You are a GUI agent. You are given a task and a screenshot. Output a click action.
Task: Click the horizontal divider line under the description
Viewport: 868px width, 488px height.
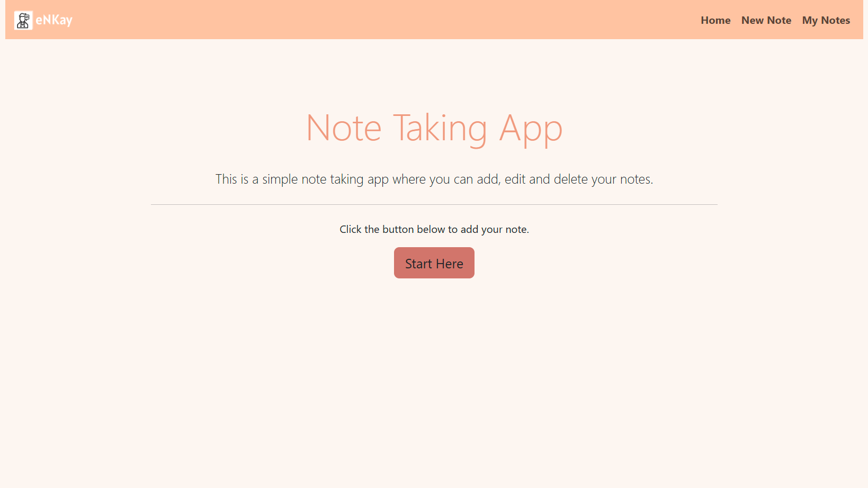click(x=434, y=204)
